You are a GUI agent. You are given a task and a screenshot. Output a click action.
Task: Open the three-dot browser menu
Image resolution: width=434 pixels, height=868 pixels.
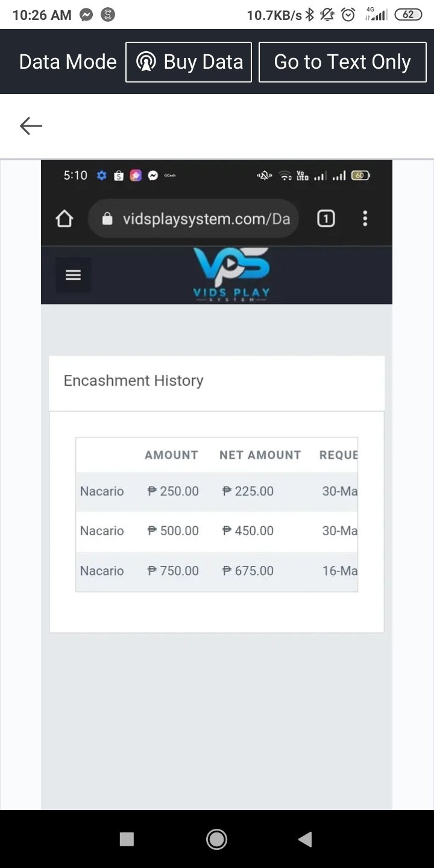tap(365, 219)
